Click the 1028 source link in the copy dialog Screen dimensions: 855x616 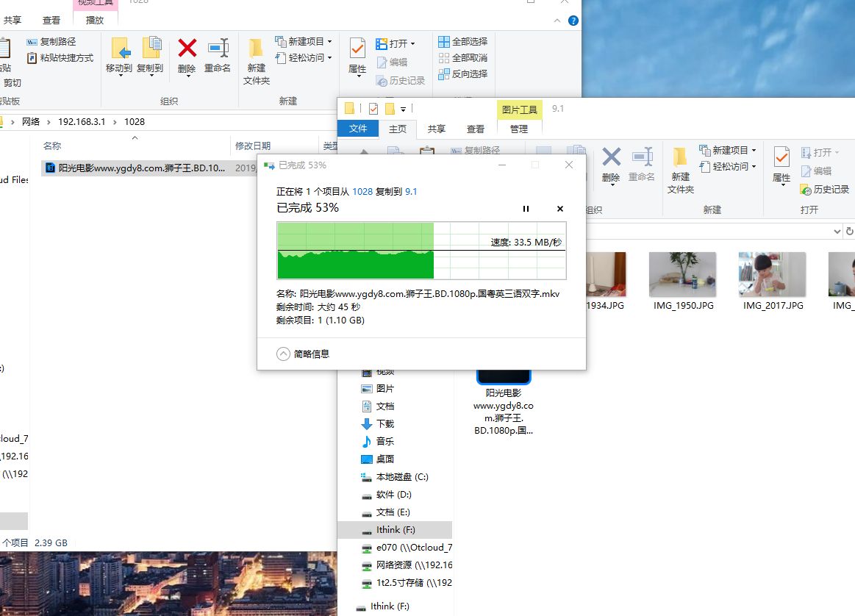[362, 191]
